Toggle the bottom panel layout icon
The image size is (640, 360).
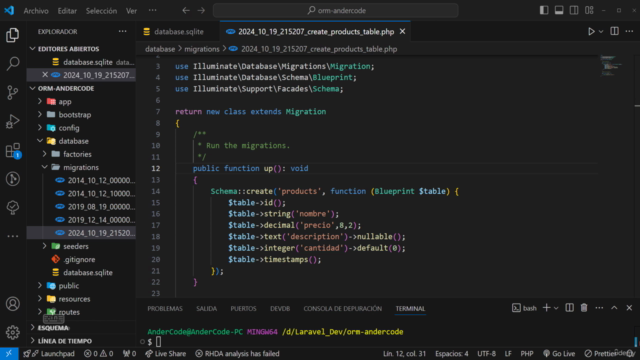point(559,11)
